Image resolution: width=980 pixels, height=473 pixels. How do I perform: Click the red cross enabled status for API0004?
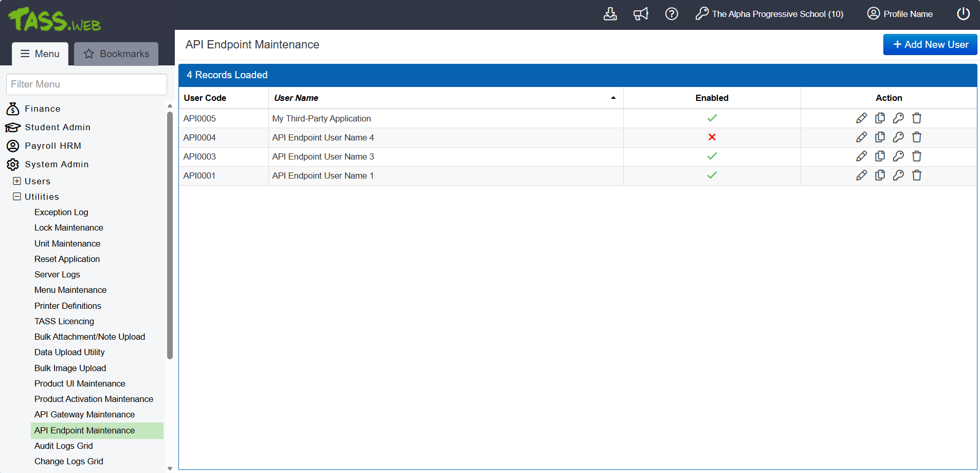coord(712,137)
